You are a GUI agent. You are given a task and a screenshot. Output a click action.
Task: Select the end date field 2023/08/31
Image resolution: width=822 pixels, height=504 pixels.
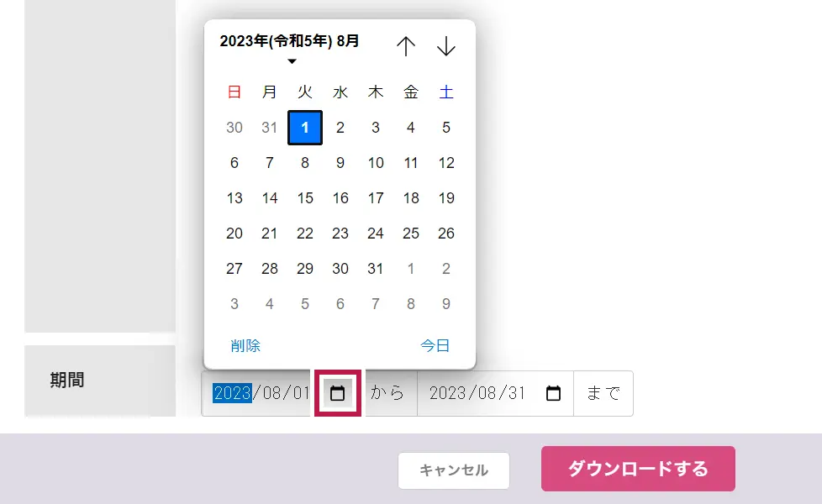point(477,393)
